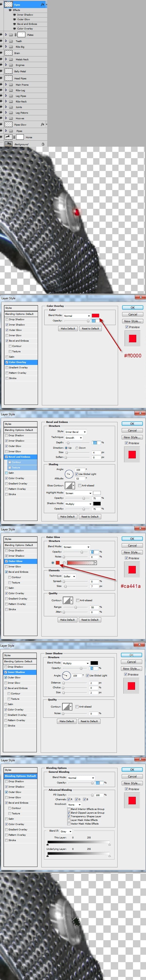The width and height of the screenshot is (146, 980).
Task: Hide the Brain layer via its eye icon
Action: (x=1, y=53)
